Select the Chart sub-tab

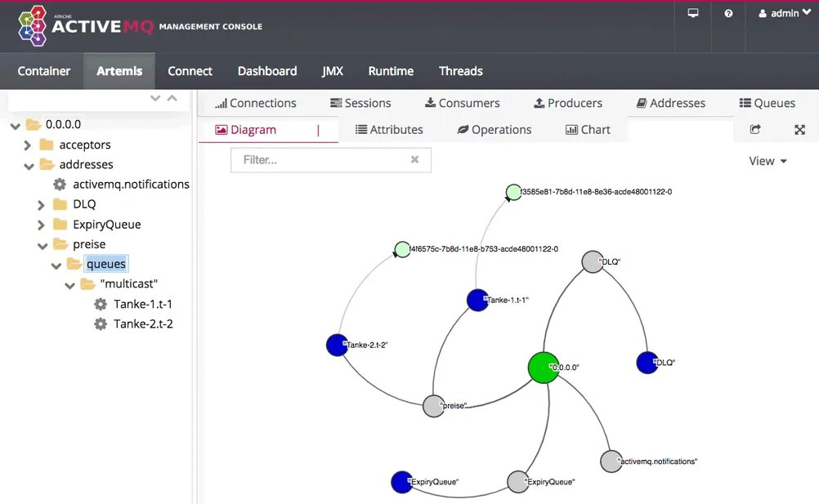tap(588, 130)
